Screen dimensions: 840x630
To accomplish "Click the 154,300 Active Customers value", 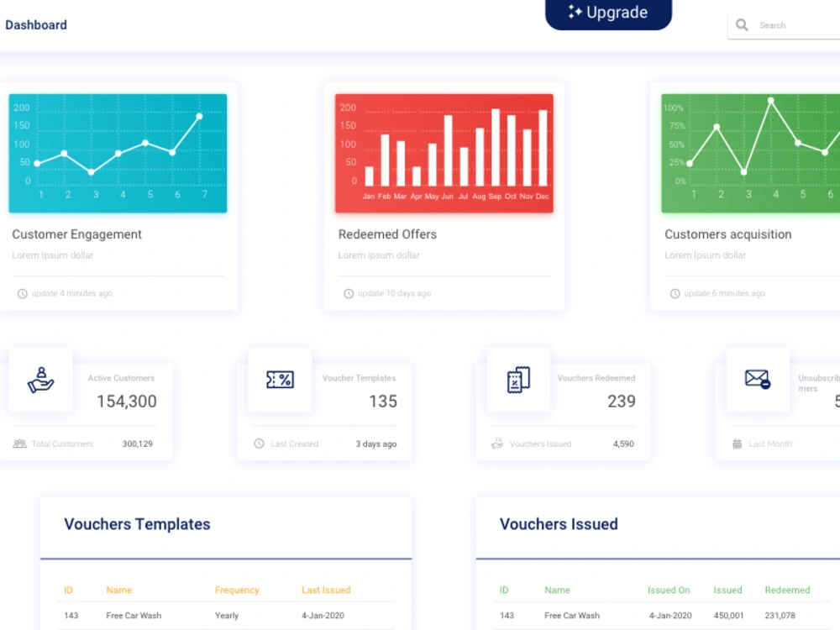I will [127, 402].
